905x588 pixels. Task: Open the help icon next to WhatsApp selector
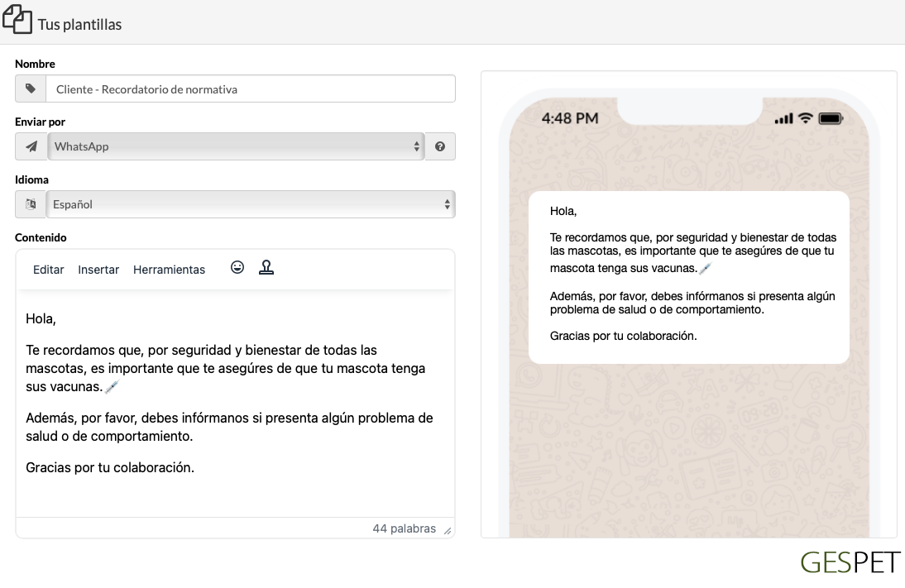(x=440, y=146)
